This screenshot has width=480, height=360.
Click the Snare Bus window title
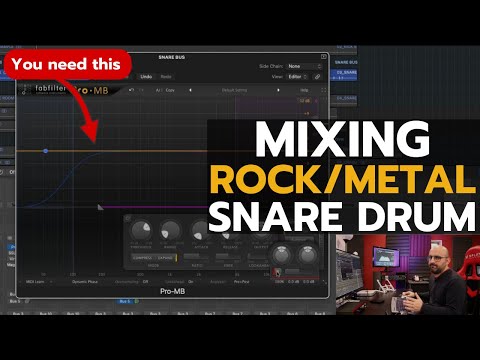click(172, 57)
